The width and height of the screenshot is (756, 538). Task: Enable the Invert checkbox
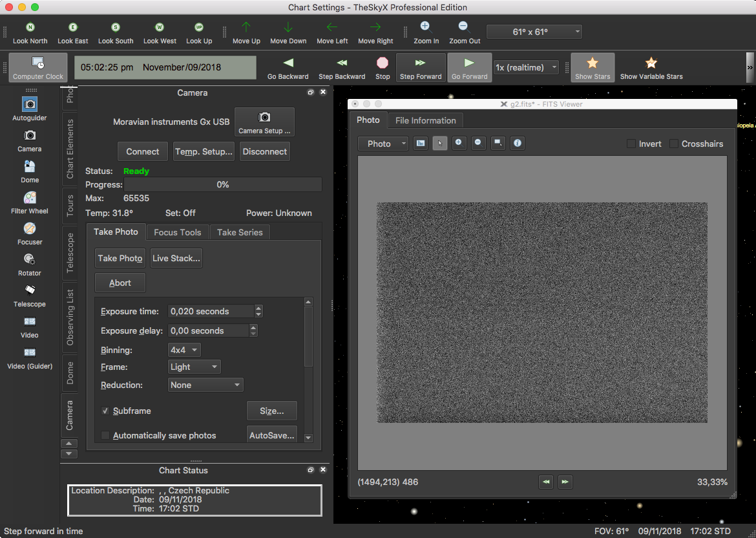tap(631, 144)
